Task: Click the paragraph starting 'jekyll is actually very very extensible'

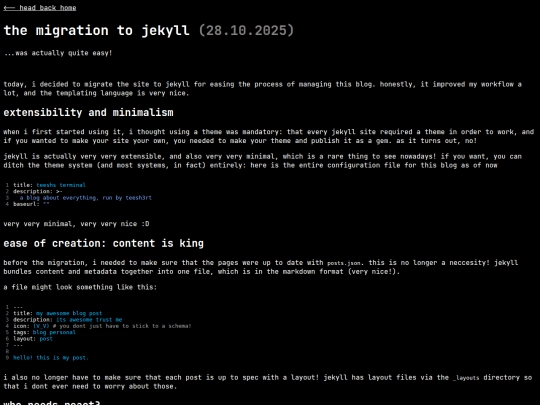Action: tap(262, 161)
